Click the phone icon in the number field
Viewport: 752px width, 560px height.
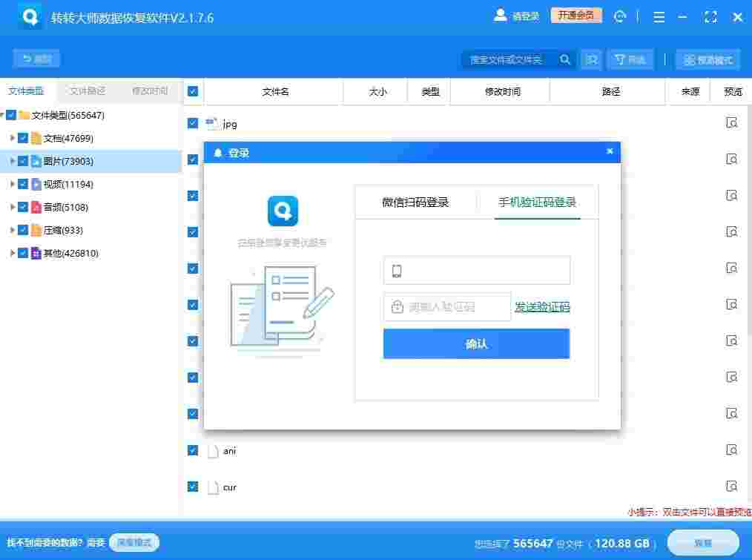[395, 270]
